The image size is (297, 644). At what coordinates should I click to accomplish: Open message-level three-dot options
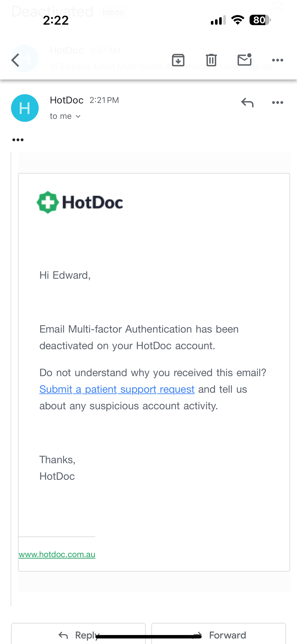277,102
